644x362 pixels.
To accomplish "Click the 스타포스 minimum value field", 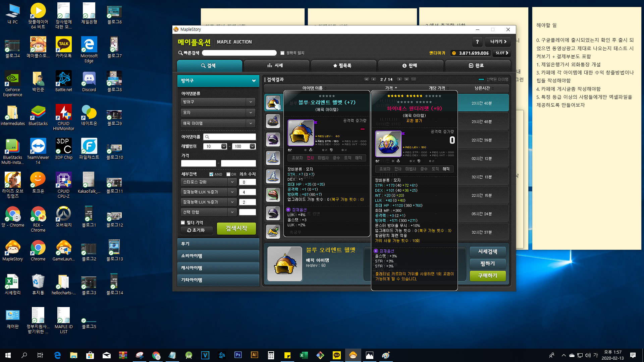I will point(248,182).
